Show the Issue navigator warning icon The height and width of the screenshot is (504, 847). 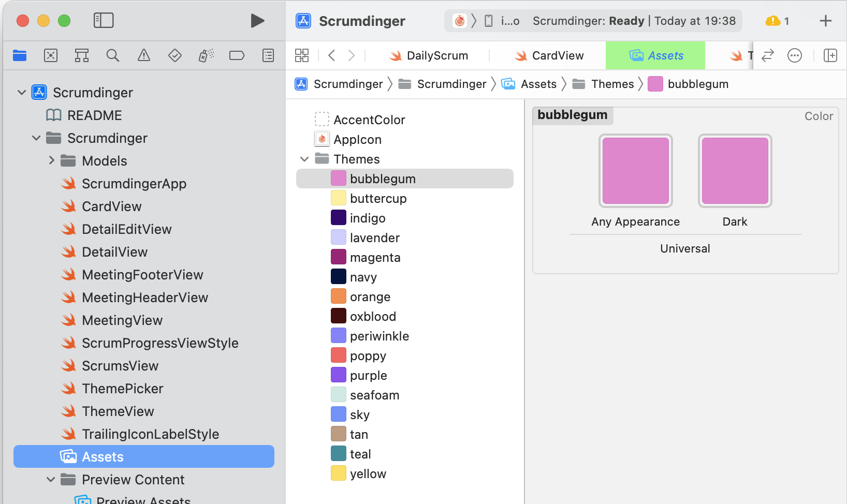point(144,55)
